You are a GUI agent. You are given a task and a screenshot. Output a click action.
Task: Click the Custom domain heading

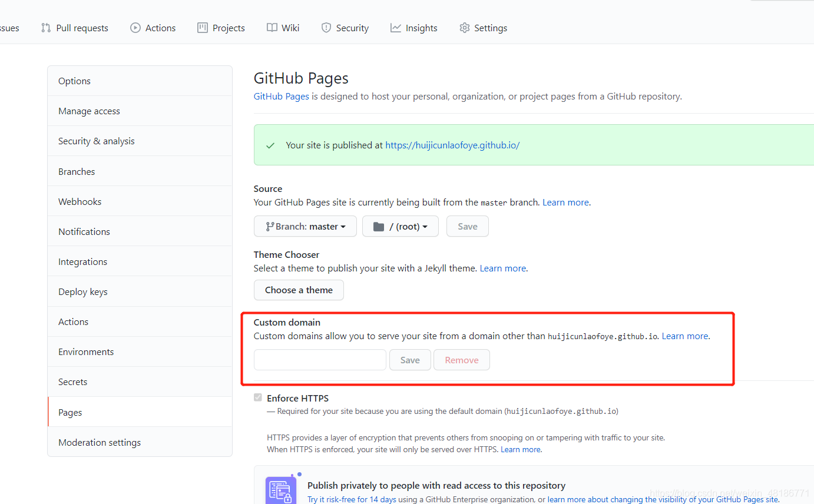[x=287, y=322]
